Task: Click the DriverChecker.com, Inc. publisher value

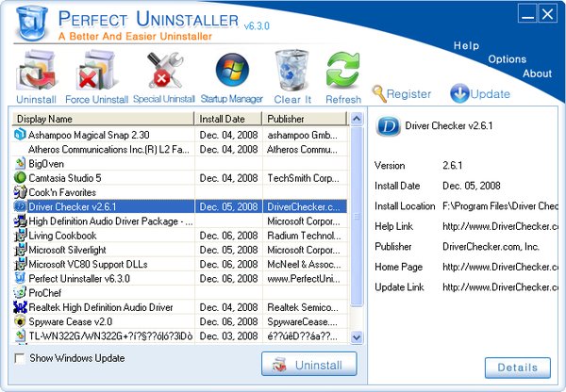Action: (491, 247)
